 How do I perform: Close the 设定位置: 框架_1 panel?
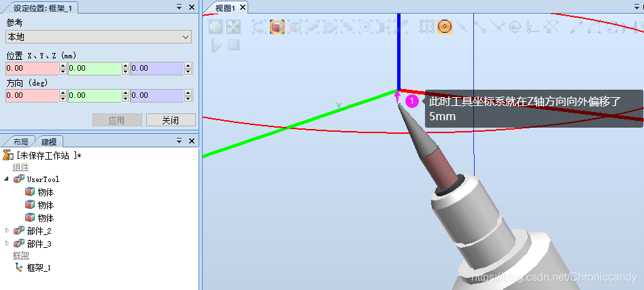click(191, 7)
